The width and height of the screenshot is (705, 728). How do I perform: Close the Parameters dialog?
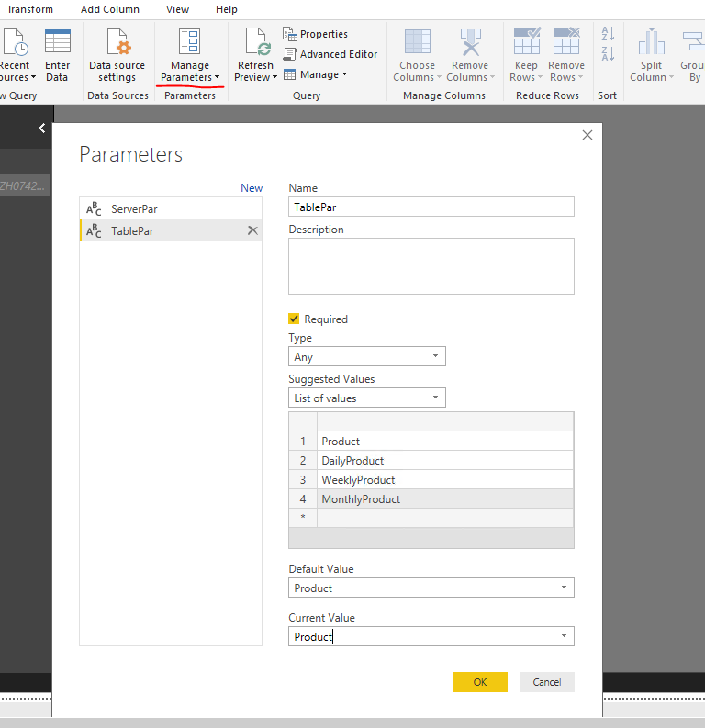click(587, 135)
